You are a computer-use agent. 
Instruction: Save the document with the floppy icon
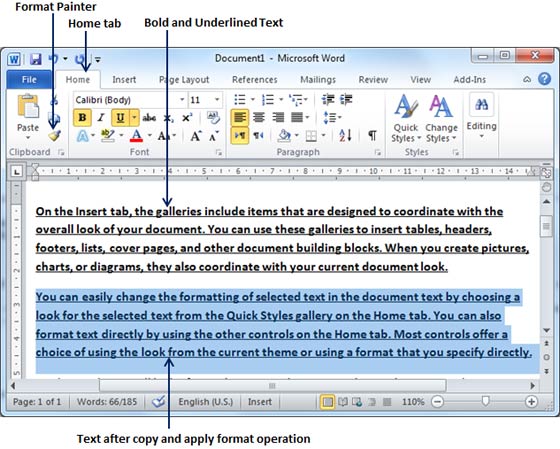coord(36,59)
